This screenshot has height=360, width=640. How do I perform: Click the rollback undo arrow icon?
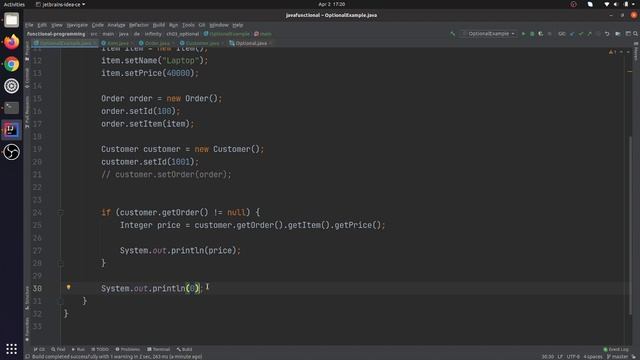607,34
